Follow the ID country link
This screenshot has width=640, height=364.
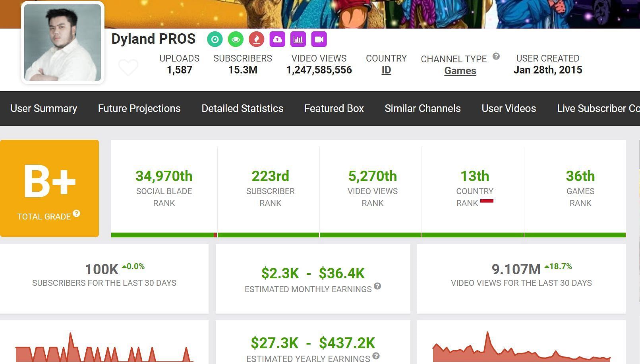(386, 70)
